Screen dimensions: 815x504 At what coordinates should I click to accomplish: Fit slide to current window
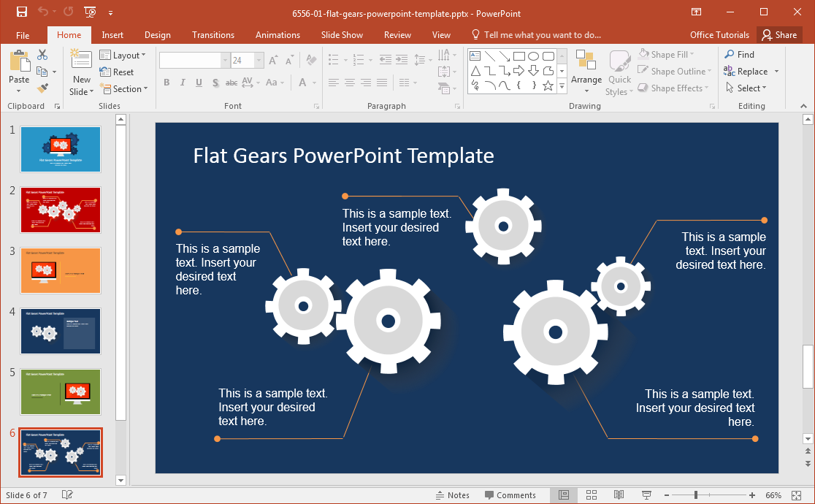click(795, 495)
